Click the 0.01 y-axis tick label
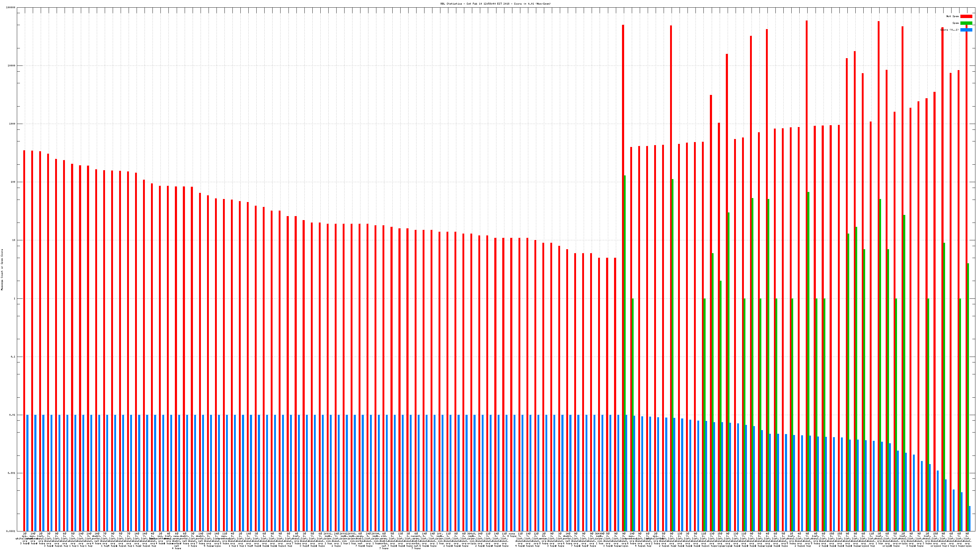This screenshot has height=551, width=980. pyautogui.click(x=13, y=415)
